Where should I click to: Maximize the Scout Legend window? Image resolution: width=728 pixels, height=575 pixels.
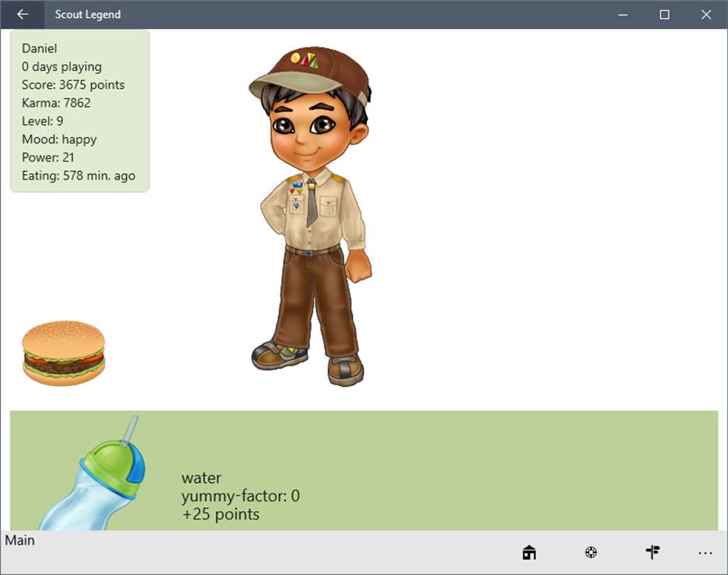click(x=664, y=14)
